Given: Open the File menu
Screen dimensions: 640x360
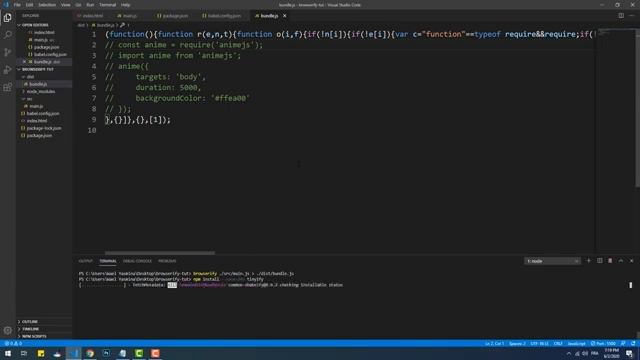Looking at the screenshot, I should click(x=17, y=5).
